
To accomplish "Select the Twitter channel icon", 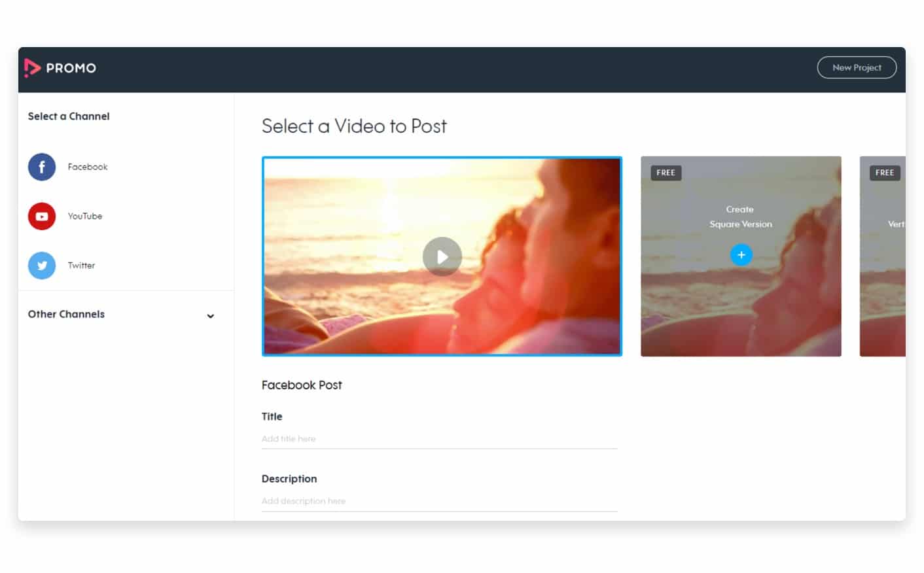I will (x=42, y=266).
